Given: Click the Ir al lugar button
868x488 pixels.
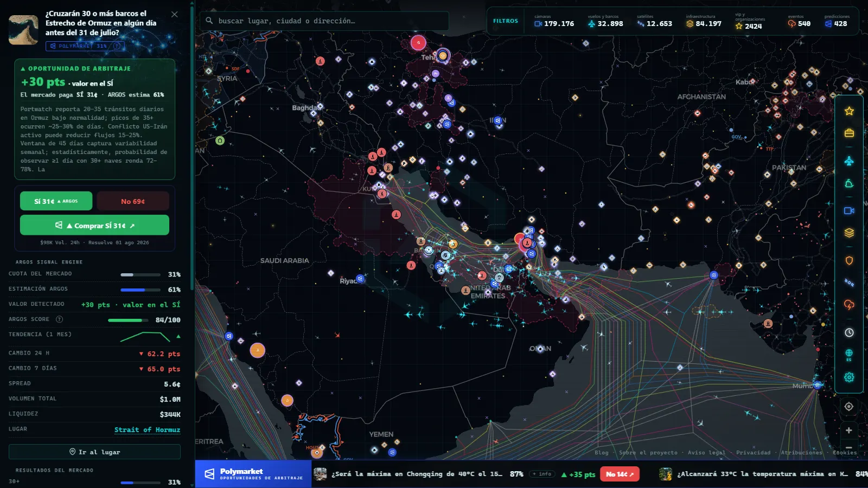Looking at the screenshot, I should pos(94,452).
